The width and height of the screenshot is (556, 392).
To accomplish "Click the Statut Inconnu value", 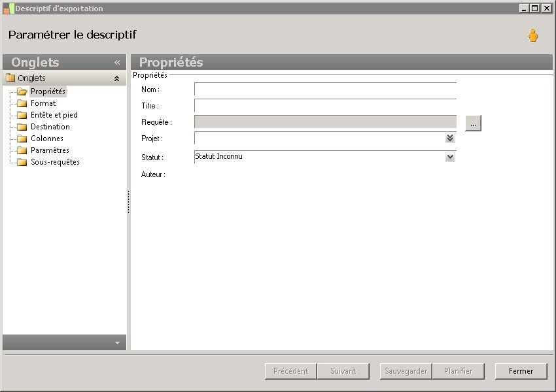I will pos(218,156).
